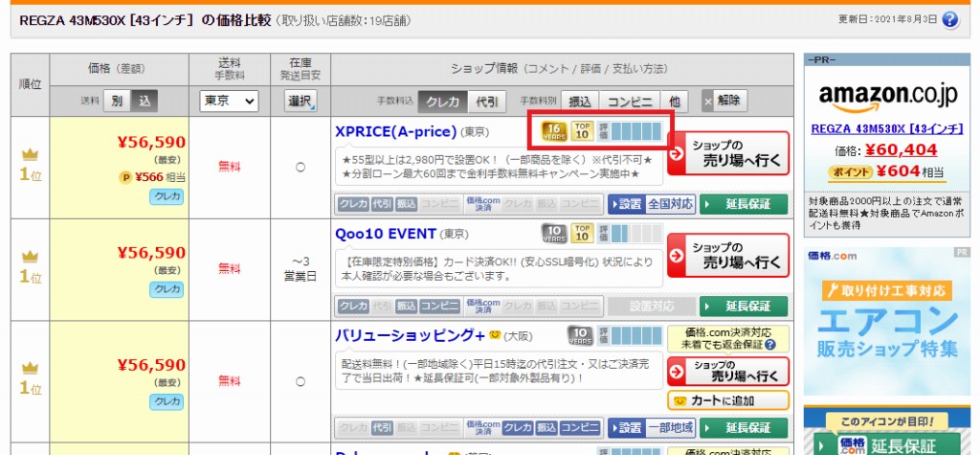The image size is (980, 455).
Task: Click the Amazon price ¥60,404
Action: [902, 150]
